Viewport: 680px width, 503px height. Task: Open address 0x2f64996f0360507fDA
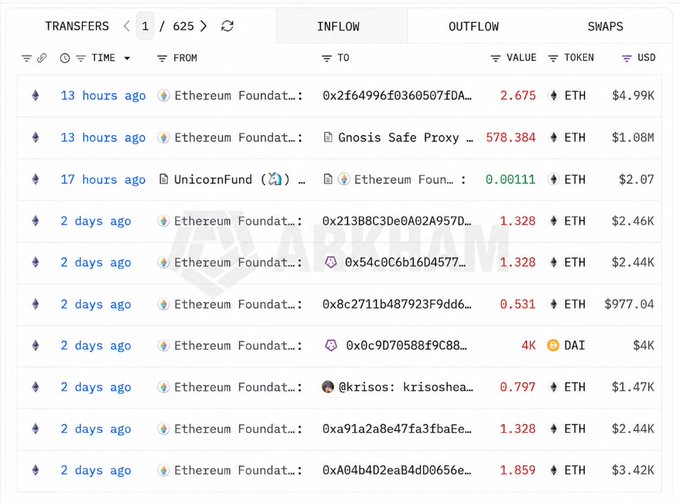(397, 96)
